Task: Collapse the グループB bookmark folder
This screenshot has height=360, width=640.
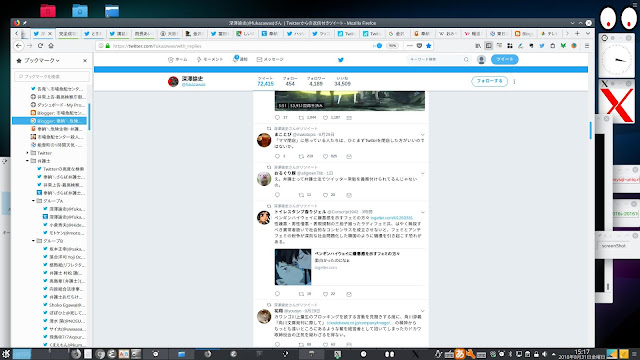Action: (x=33, y=241)
